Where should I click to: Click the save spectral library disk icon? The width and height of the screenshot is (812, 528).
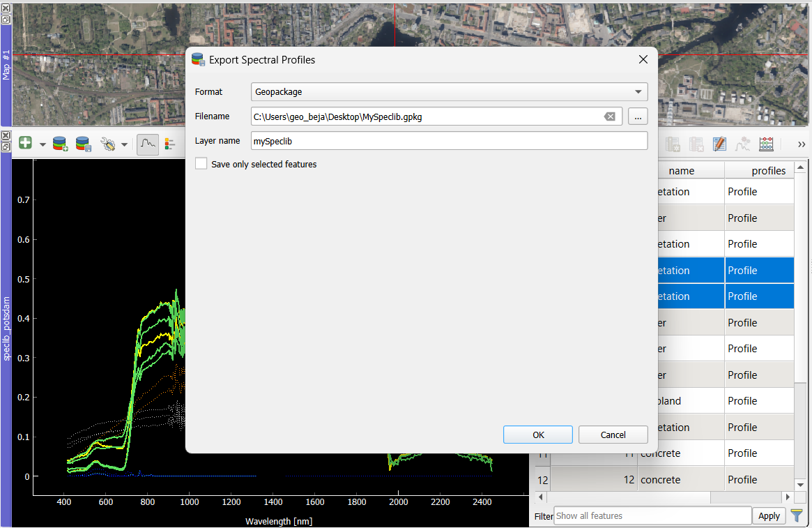84,144
